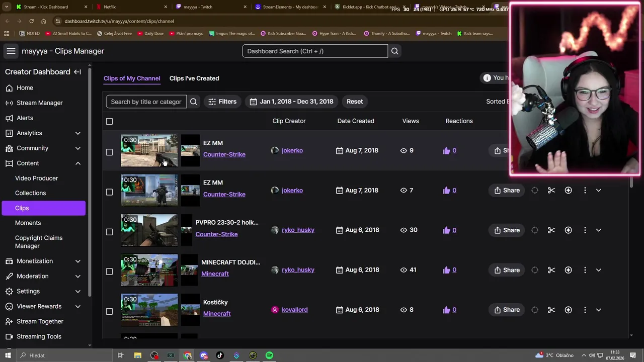This screenshot has width=644, height=362.
Task: Expand the Community sidebar section
Action: click(x=78, y=148)
